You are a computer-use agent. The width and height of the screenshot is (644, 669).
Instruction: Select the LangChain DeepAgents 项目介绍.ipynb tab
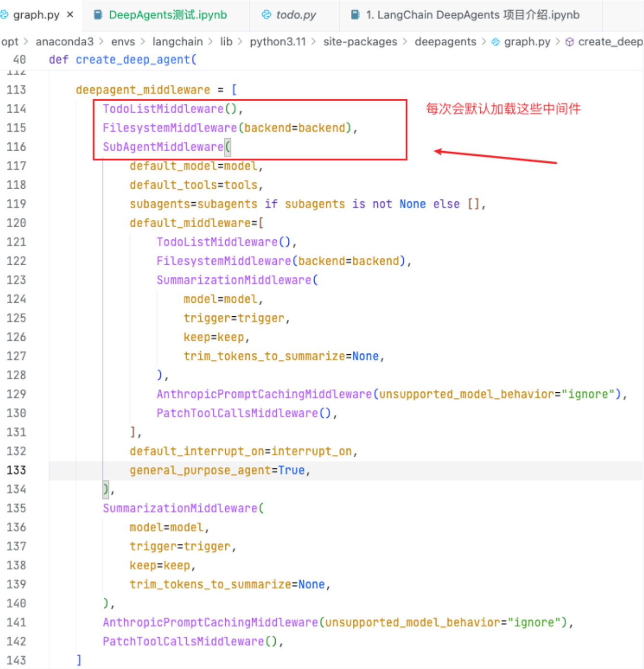point(472,15)
